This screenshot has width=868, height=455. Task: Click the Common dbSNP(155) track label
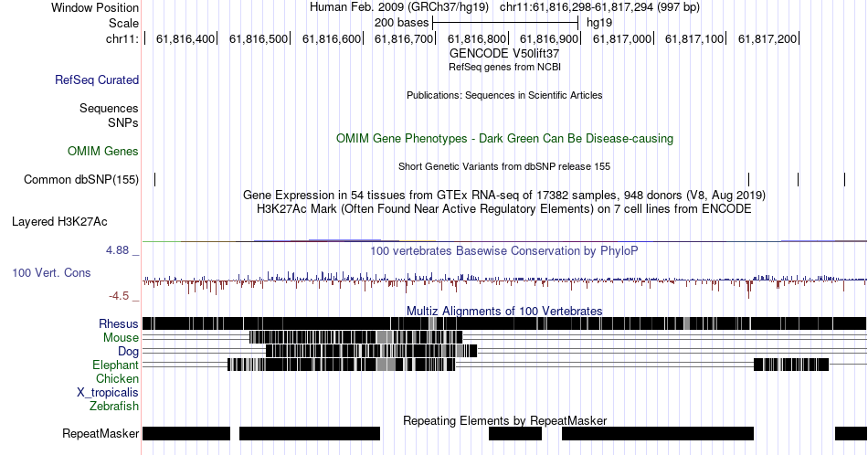coord(81,179)
